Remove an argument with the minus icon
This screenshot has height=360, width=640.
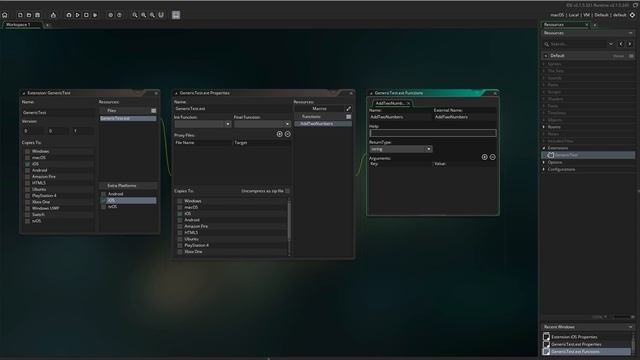click(x=493, y=157)
